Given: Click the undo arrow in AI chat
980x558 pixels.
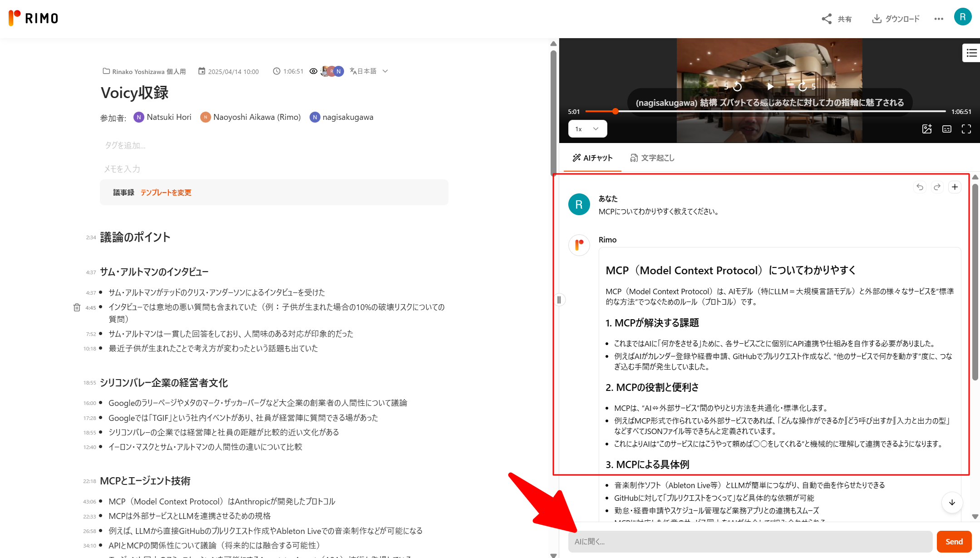Looking at the screenshot, I should click(920, 187).
